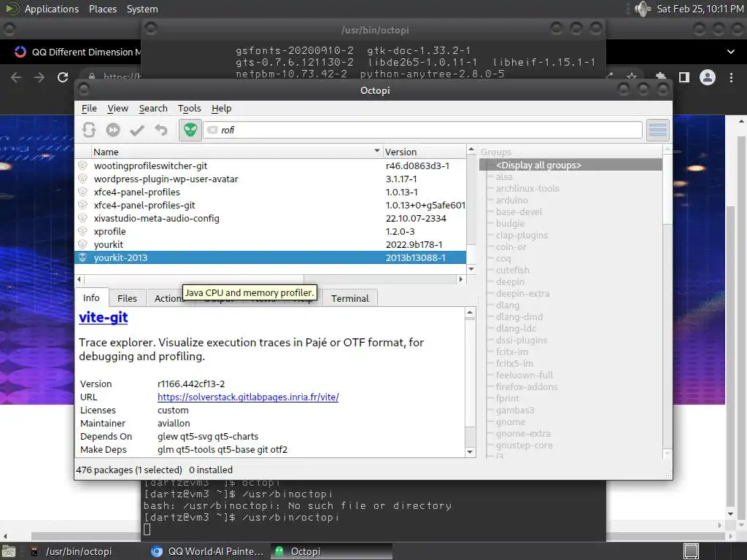Clear the search field with its X icon
Image resolution: width=747 pixels, height=560 pixels.
[x=212, y=130]
